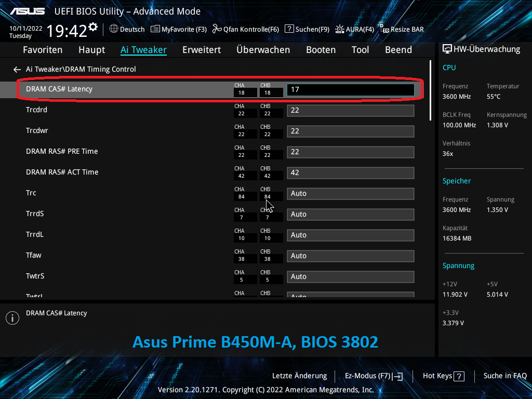The image size is (532, 399).
Task: Click the Trcdrd value field
Action: coord(351,111)
